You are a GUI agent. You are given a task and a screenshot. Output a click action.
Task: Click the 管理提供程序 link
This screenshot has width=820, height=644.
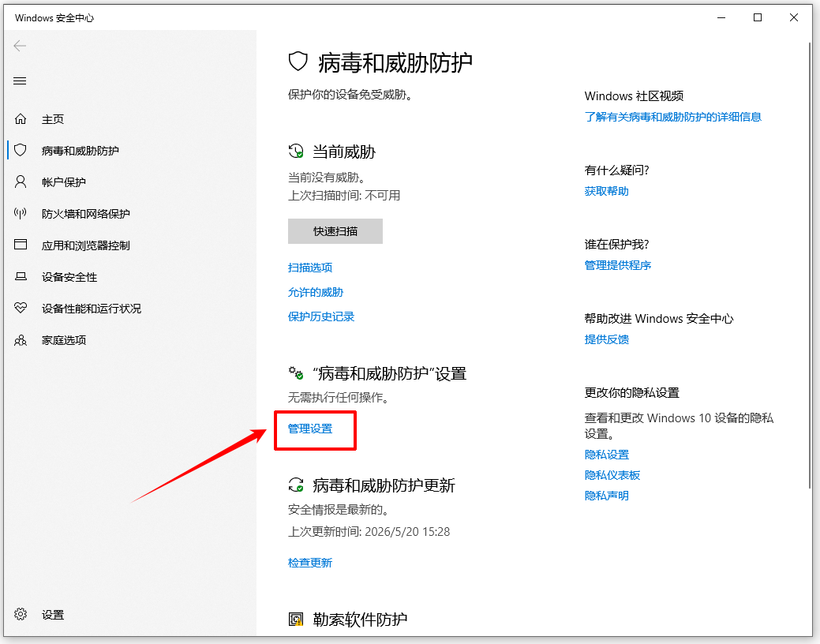coord(618,265)
